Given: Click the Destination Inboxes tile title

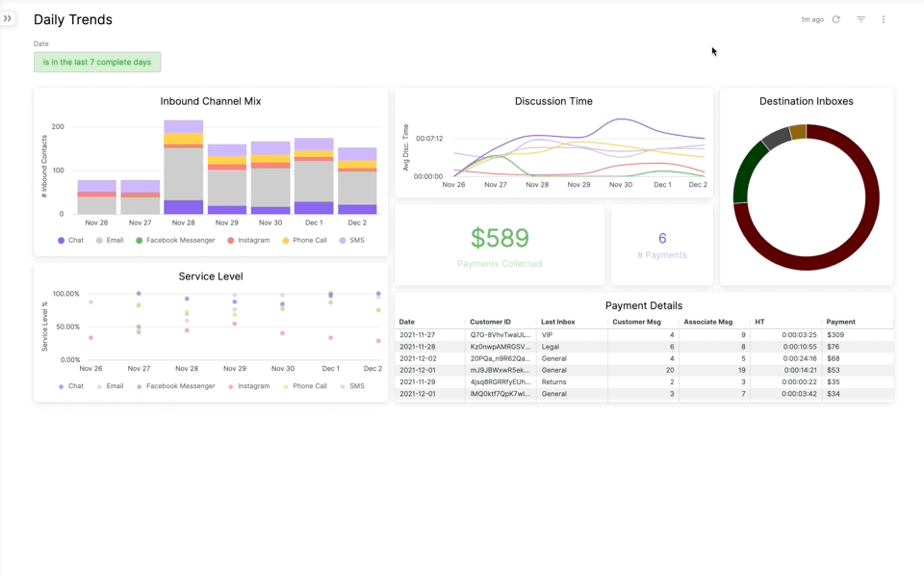Looking at the screenshot, I should (807, 101).
